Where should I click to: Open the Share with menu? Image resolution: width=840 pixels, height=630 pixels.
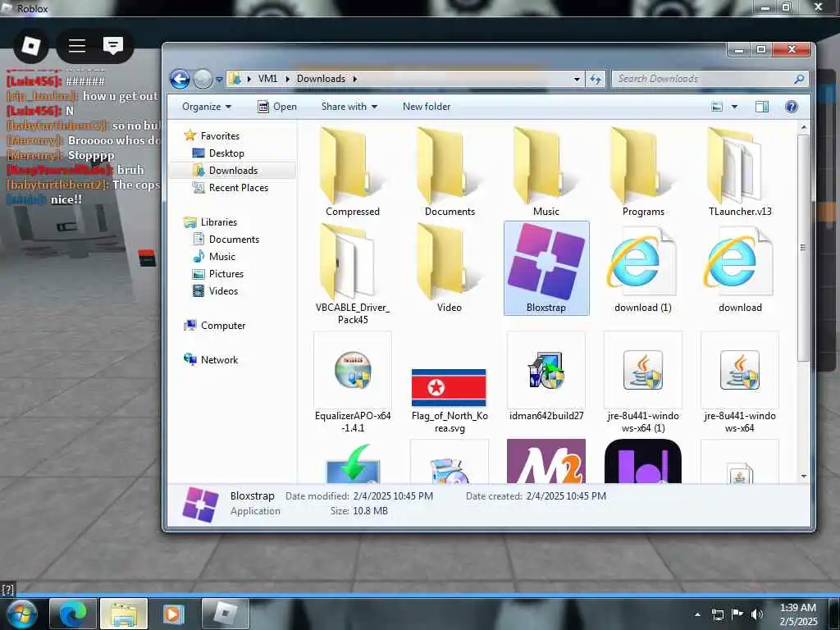(x=349, y=107)
